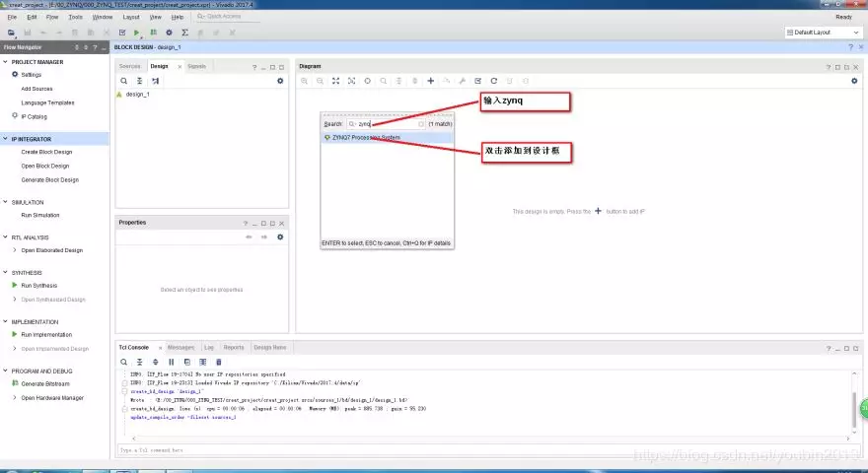Switch to the Sources tab
The height and width of the screenshot is (473, 868).
point(130,66)
